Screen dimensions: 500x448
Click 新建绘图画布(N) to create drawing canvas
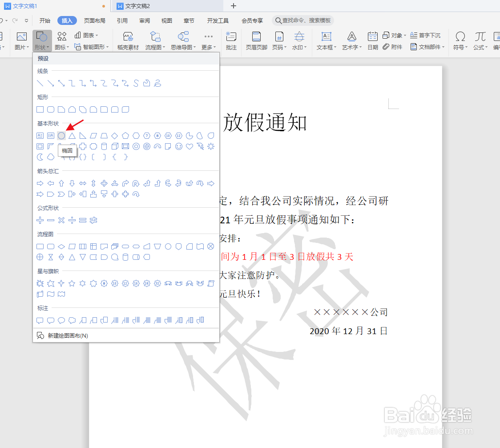pos(67,335)
